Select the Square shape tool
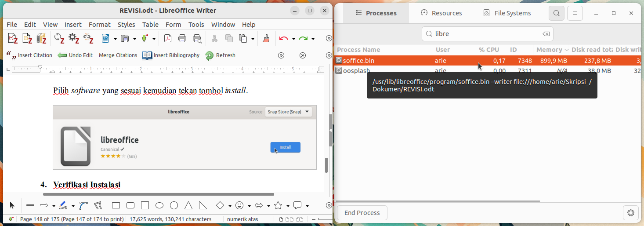 pyautogui.click(x=145, y=205)
